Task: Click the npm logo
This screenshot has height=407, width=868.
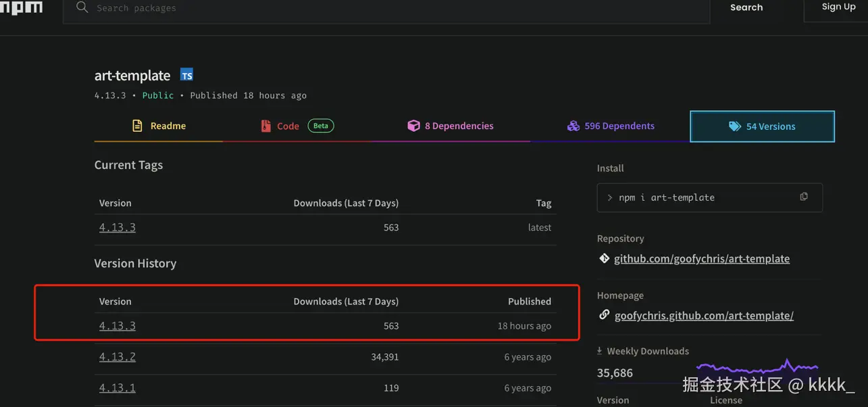Action: 22,7
